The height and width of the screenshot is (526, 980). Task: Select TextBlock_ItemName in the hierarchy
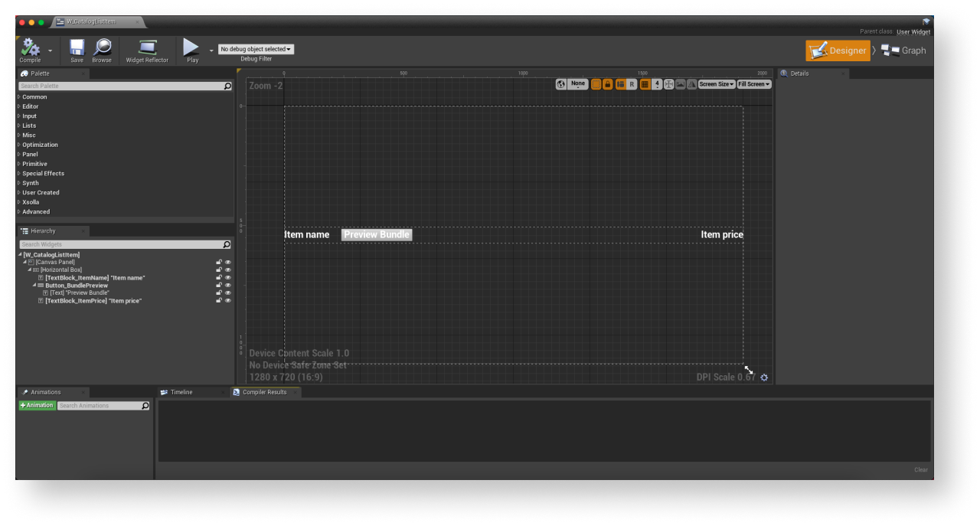pyautogui.click(x=94, y=278)
